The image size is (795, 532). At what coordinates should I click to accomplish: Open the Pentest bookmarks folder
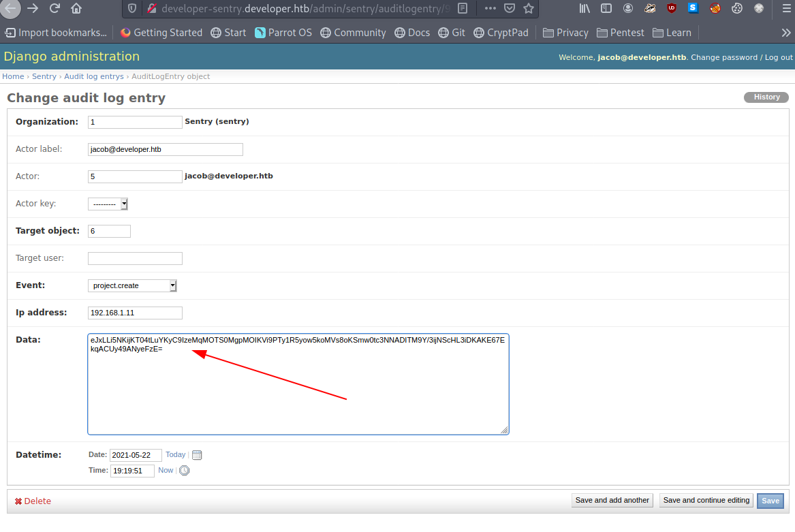[620, 33]
